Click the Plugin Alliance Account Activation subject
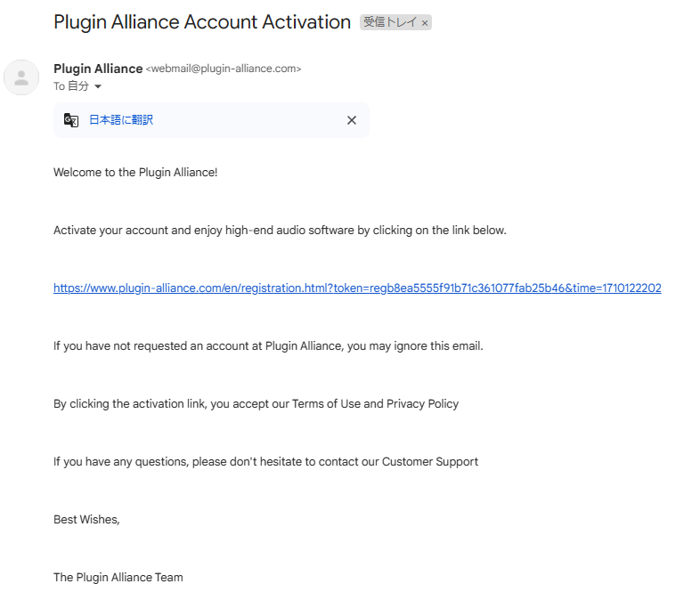 pyautogui.click(x=202, y=22)
